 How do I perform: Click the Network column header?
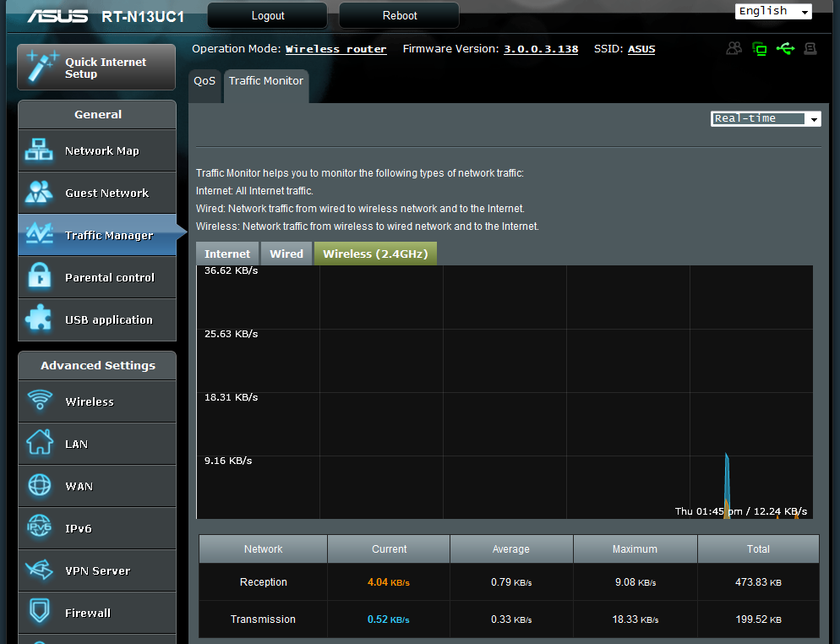263,549
